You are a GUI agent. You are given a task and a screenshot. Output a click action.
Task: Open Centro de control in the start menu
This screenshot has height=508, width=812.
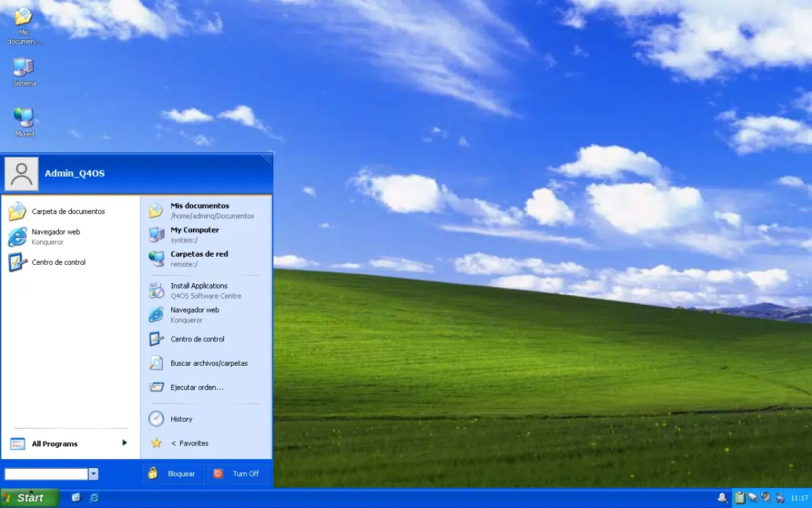click(198, 339)
